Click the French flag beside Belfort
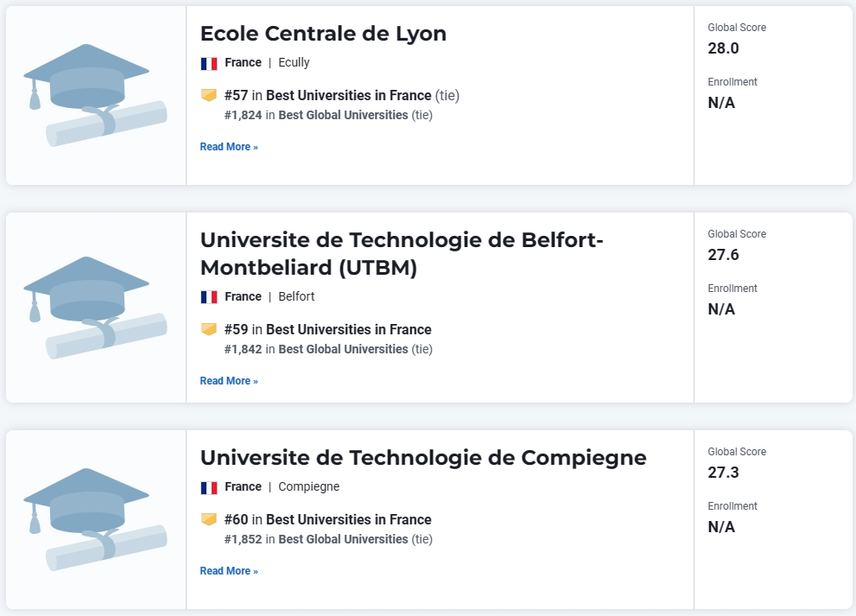Image resolution: width=856 pixels, height=616 pixels. (x=208, y=297)
